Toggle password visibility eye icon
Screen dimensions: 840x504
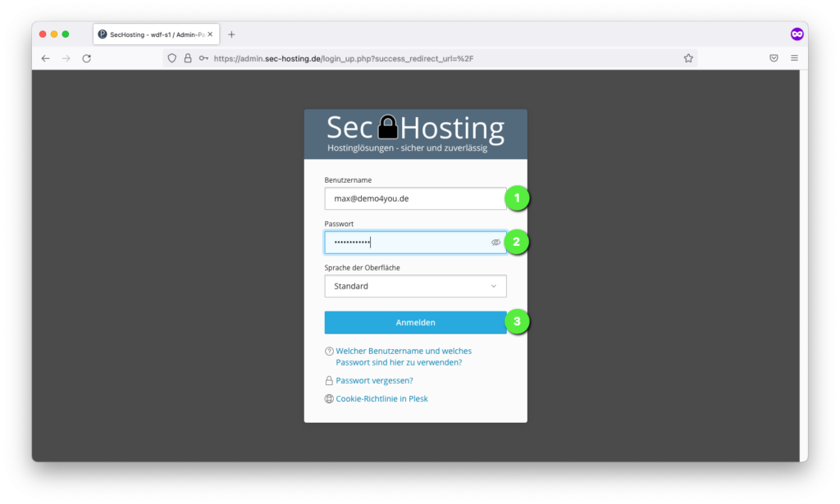[x=495, y=243]
